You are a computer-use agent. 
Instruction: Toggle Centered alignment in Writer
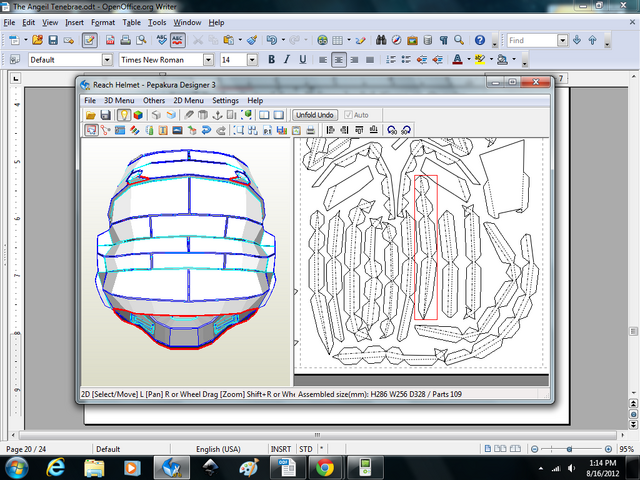[338, 60]
